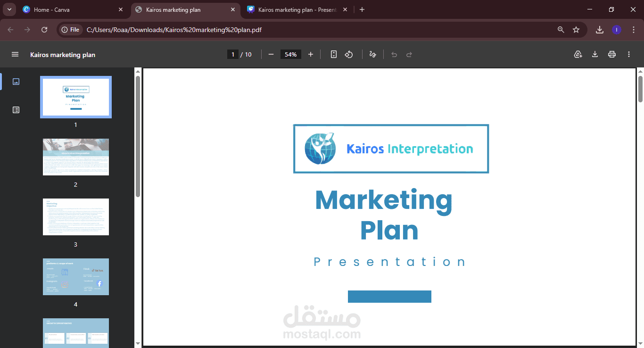Click the redo arrow in the PDF toolbar
The image size is (644, 348).
pyautogui.click(x=409, y=55)
